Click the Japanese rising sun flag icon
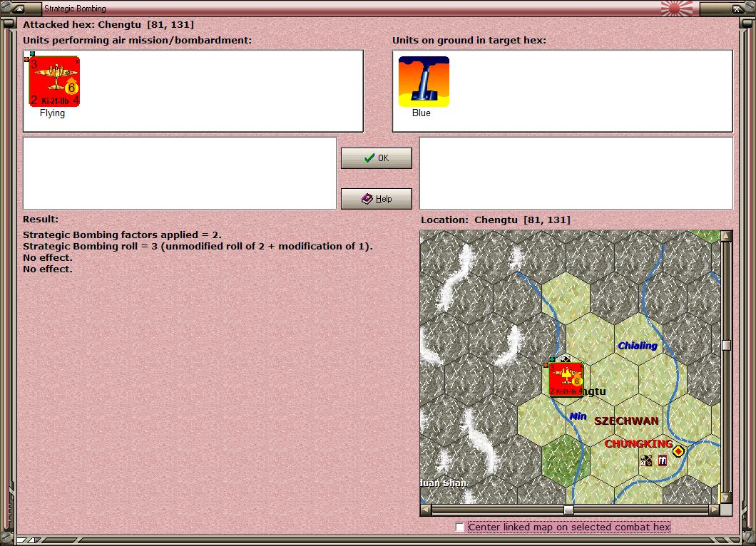Image resolution: width=756 pixels, height=546 pixels. click(676, 8)
